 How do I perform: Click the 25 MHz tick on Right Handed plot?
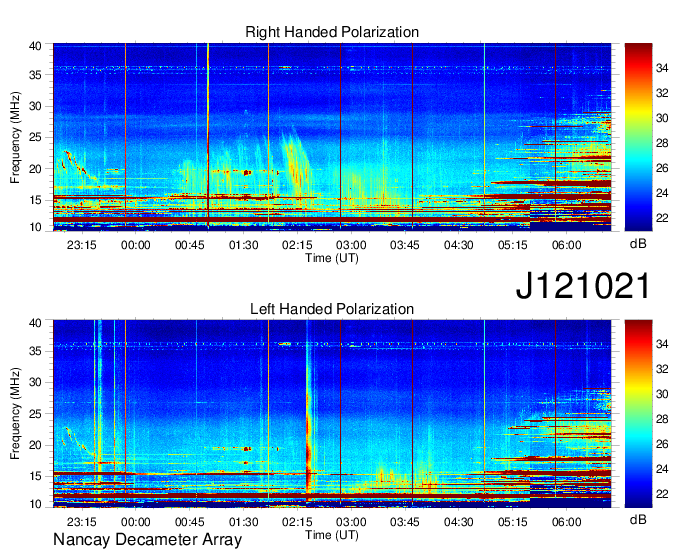(35, 137)
